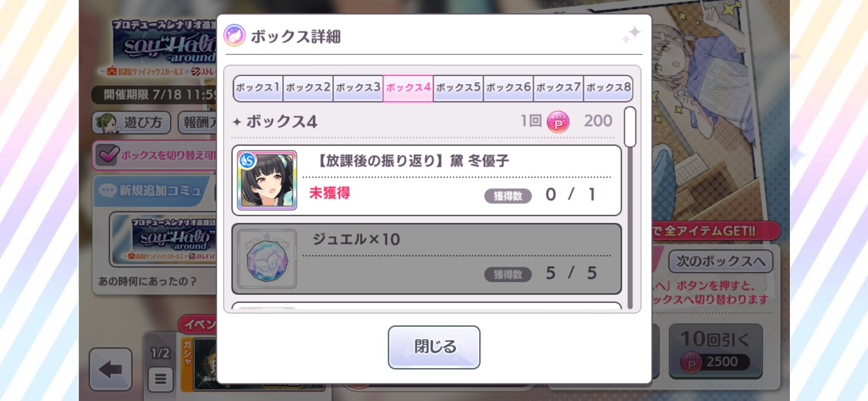Open the ボックス2 tab
Screen dimensions: 868x401
pos(308,88)
